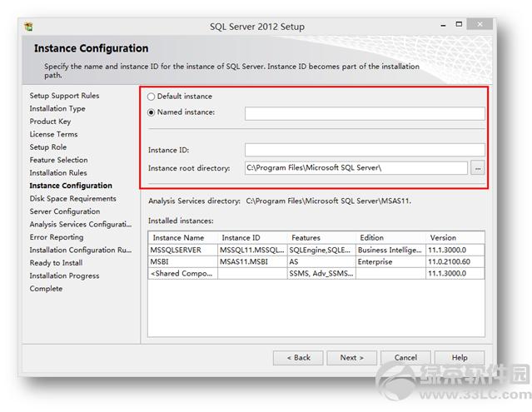Image resolution: width=532 pixels, height=412 pixels.
Task: Select Installation Configuration Rules step
Action: [x=81, y=251]
